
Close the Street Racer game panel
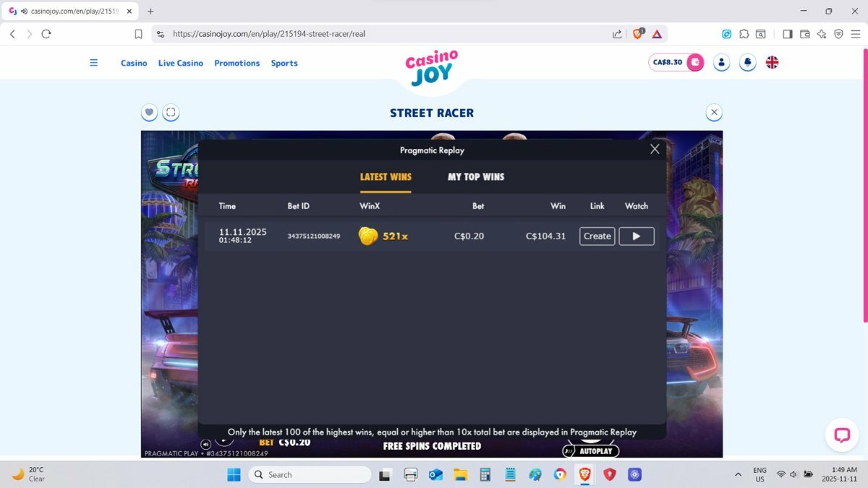(x=714, y=112)
